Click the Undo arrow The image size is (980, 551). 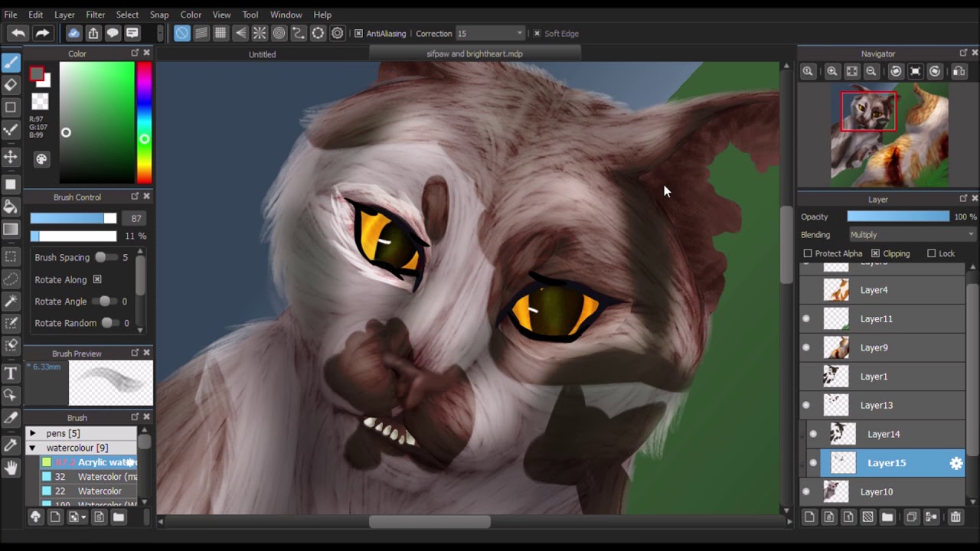point(18,33)
